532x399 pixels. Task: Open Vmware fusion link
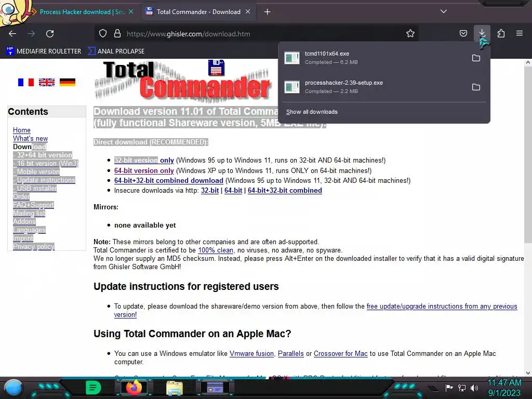click(x=251, y=353)
